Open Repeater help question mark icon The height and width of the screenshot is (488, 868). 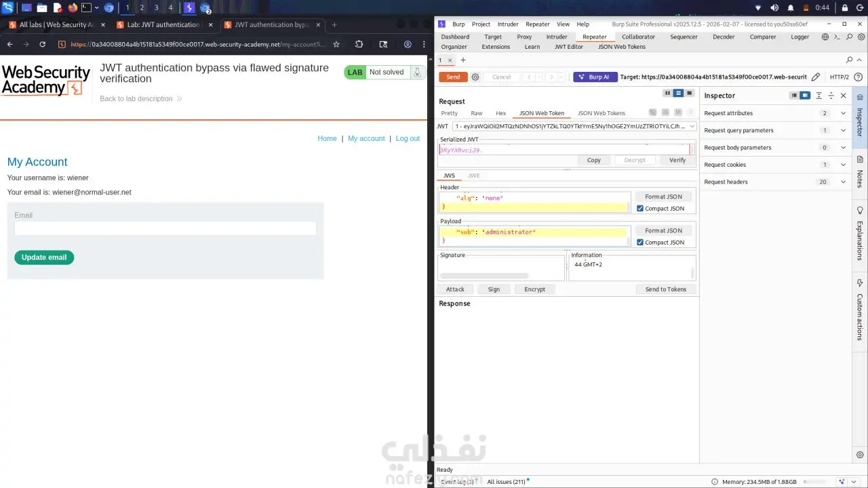pyautogui.click(x=858, y=77)
